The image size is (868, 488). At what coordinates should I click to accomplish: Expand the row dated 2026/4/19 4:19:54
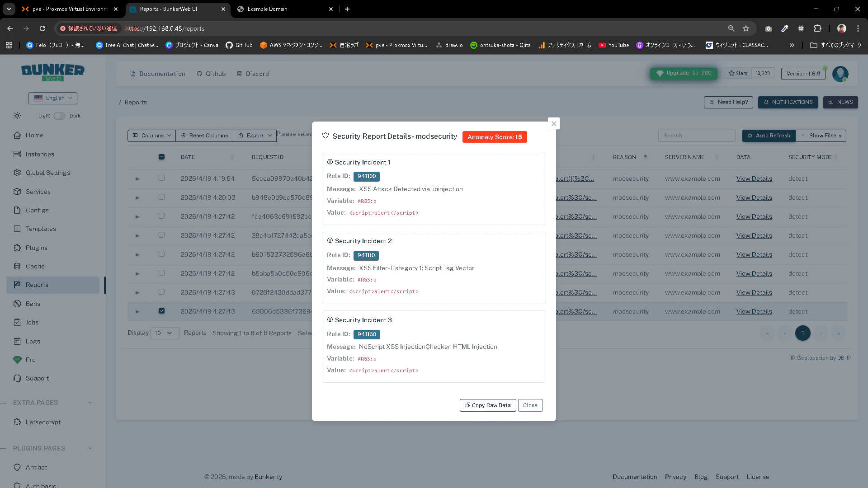coord(137,179)
